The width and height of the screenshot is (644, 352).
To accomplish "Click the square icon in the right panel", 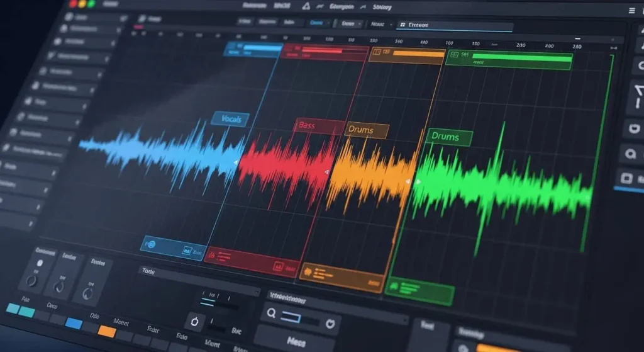I will (x=626, y=178).
